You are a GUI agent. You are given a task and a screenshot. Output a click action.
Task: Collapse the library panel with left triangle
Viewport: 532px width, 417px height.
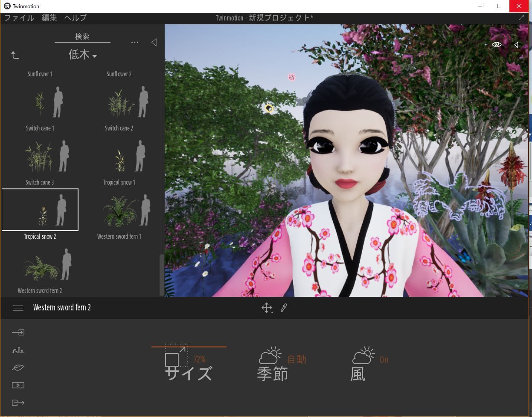pyautogui.click(x=154, y=42)
